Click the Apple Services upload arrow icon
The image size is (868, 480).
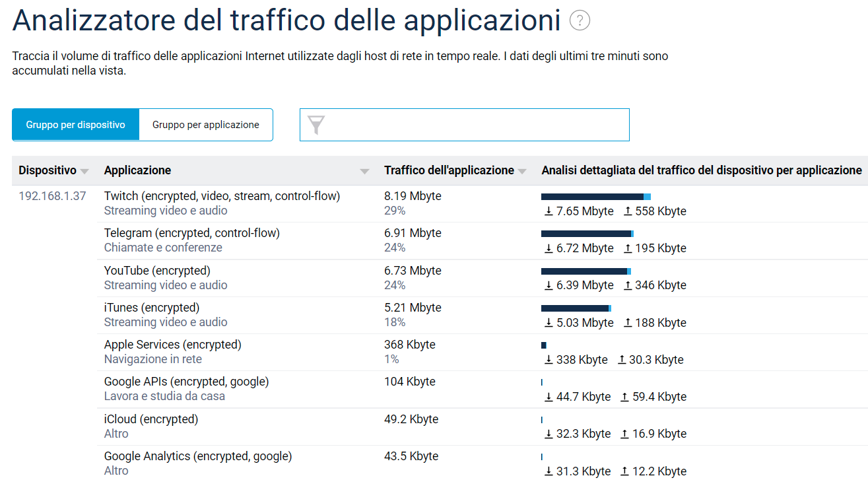coord(622,360)
